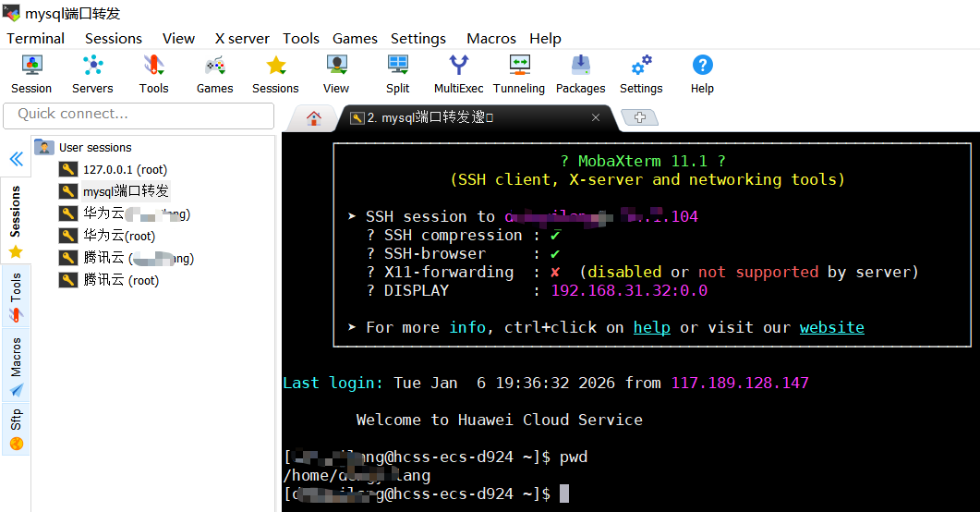
Task: Click the terminal cursor at the prompt
Action: (564, 494)
